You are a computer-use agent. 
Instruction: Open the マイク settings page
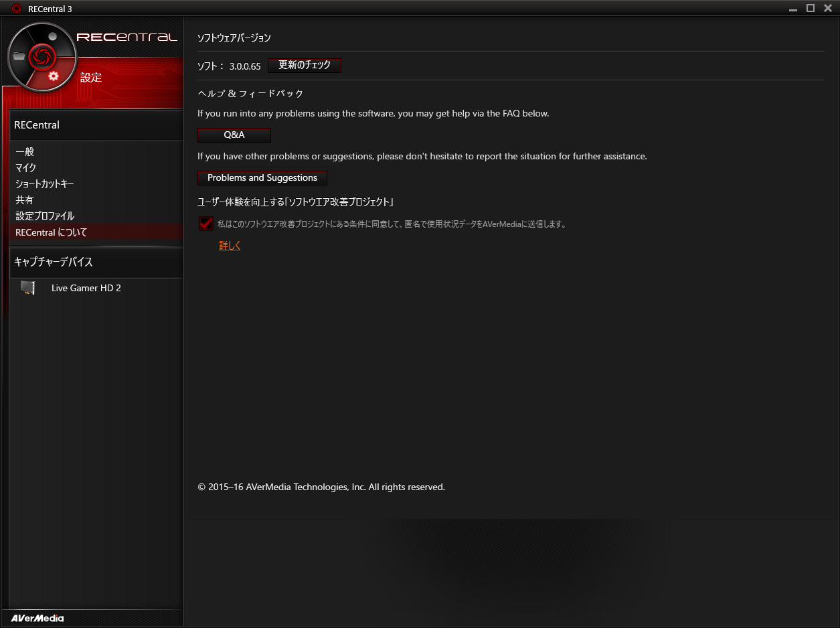26,168
